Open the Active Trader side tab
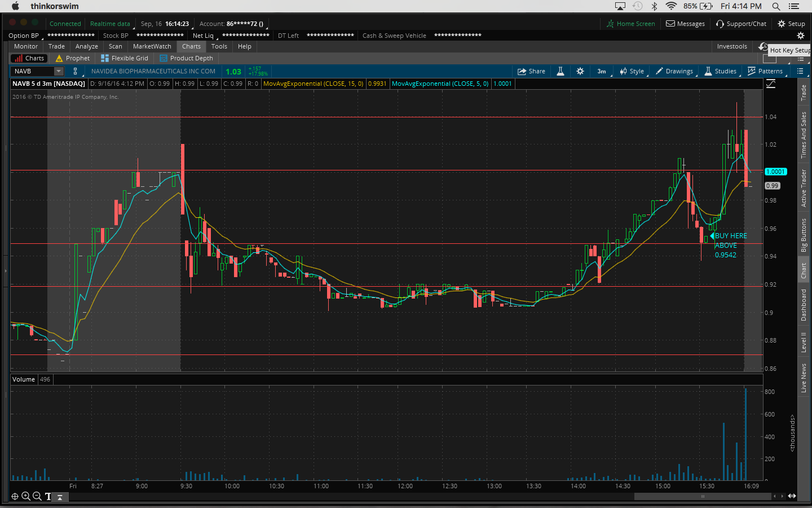 (804, 188)
